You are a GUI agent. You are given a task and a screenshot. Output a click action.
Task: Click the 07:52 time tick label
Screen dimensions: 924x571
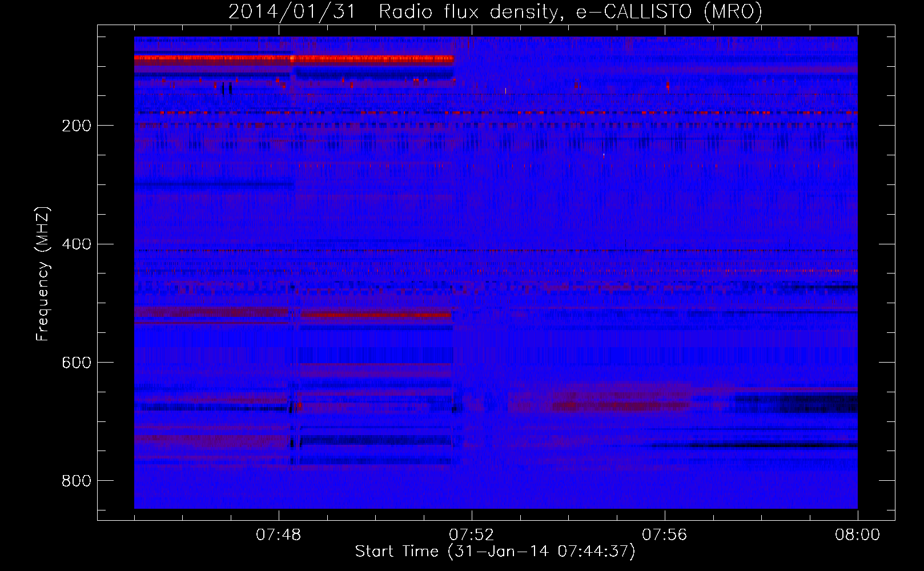472,535
